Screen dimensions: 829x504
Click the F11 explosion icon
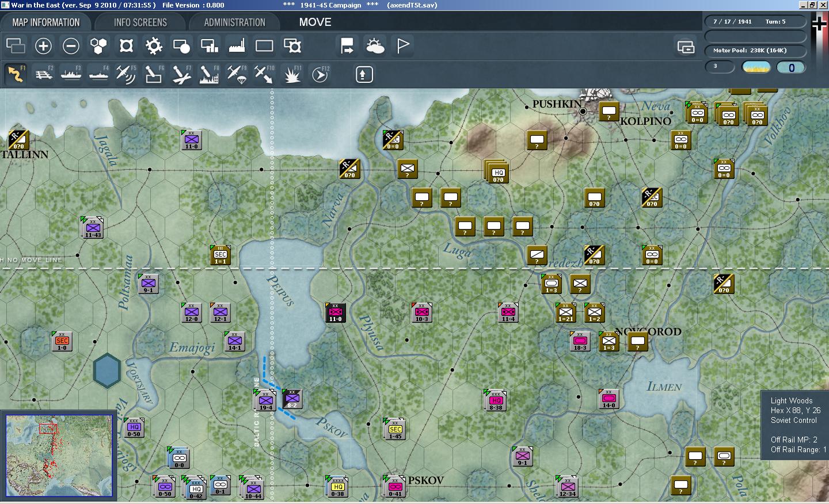292,74
